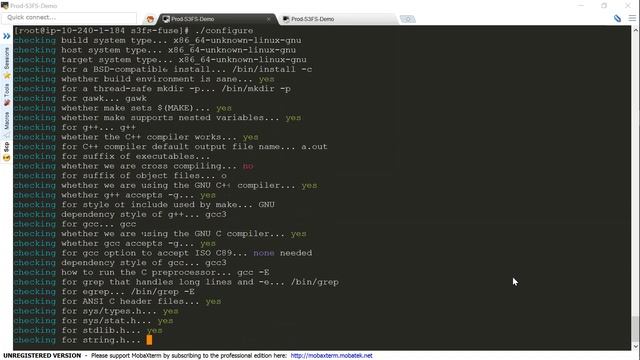Open the mobaxterm.mobatek.net link

[331, 356]
